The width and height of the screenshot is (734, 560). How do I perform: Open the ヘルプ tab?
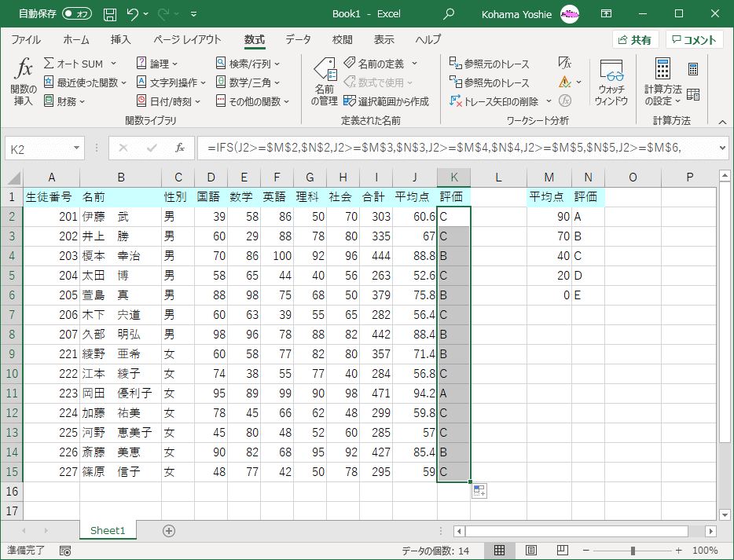click(x=428, y=40)
